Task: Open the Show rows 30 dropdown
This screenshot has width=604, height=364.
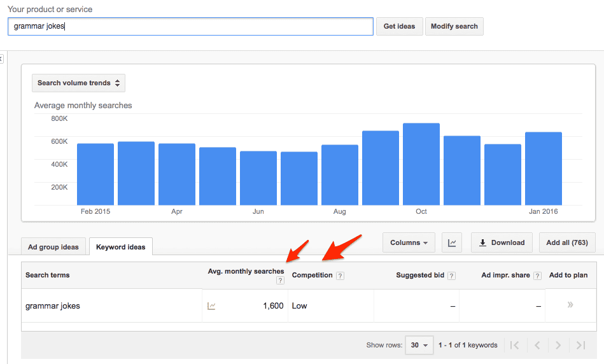Action: [x=419, y=345]
